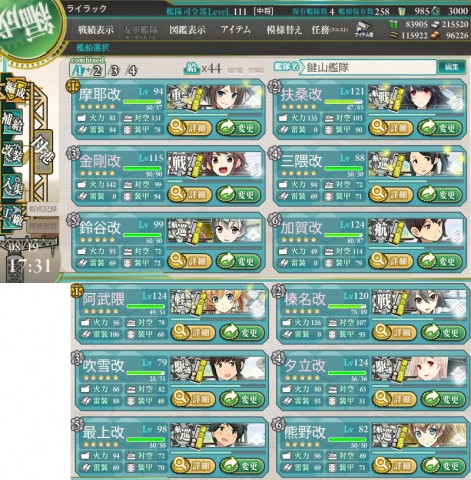Click the fleet name field 鍵山艦隊
471x480 pixels.
[368, 68]
